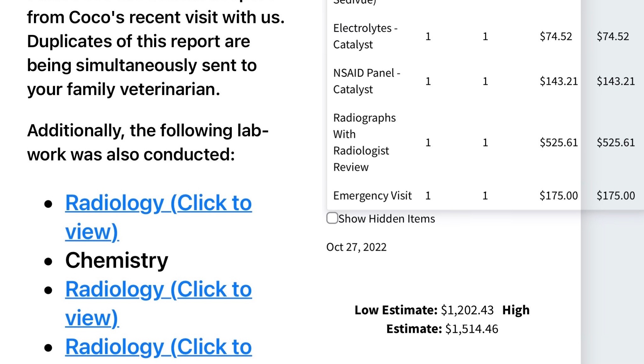
Task: Open the first Radiology link above Chemistry
Action: pos(158,203)
